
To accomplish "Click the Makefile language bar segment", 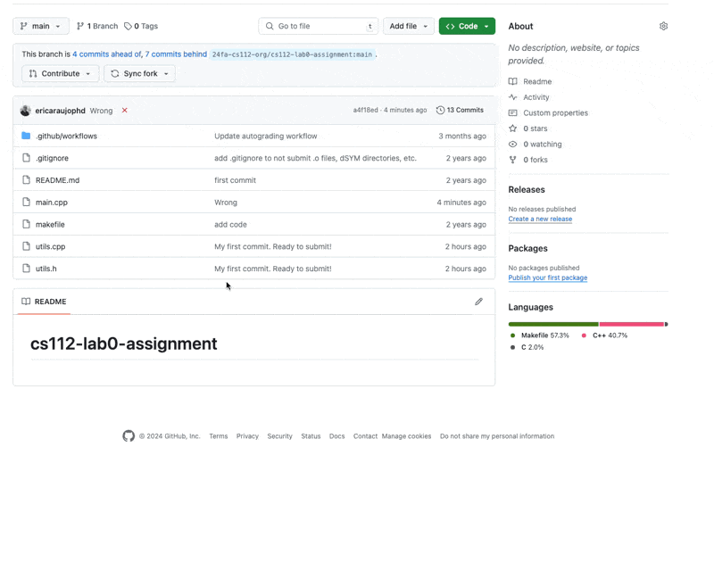I will coord(552,324).
